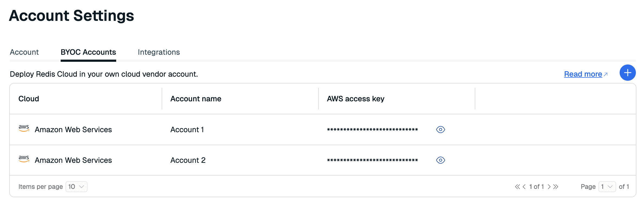644x207 pixels.
Task: Click AWS logo in Account 1 row
Action: point(24,128)
